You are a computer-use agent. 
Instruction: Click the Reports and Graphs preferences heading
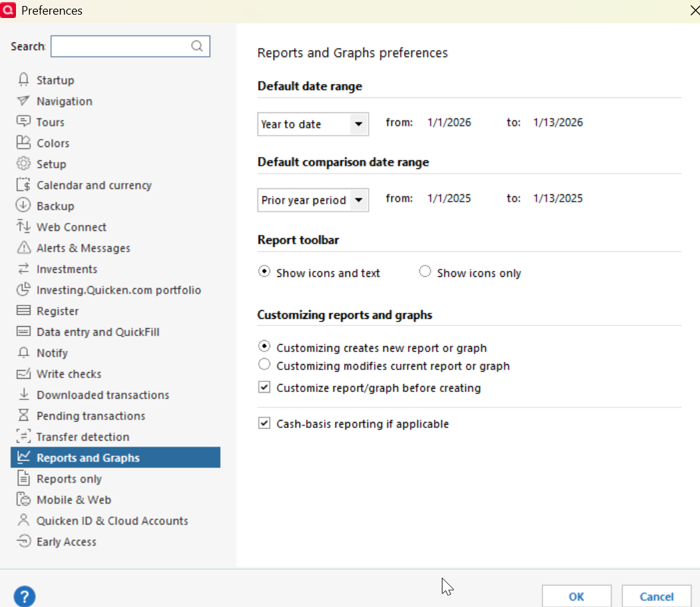click(x=352, y=53)
